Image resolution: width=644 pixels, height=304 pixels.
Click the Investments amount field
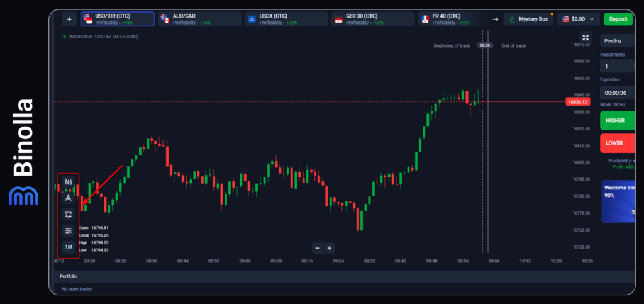pyautogui.click(x=618, y=66)
